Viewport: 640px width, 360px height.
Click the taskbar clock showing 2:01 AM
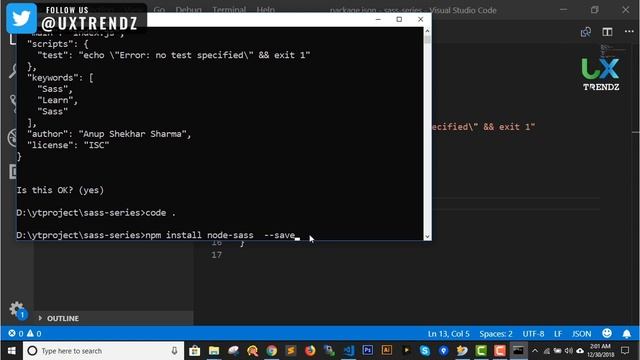coord(600,351)
